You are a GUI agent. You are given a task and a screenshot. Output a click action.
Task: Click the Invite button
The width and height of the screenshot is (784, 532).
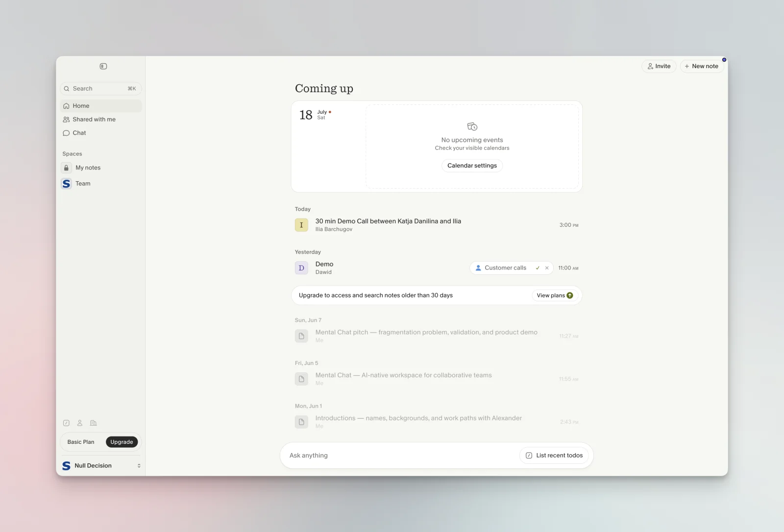pos(659,66)
